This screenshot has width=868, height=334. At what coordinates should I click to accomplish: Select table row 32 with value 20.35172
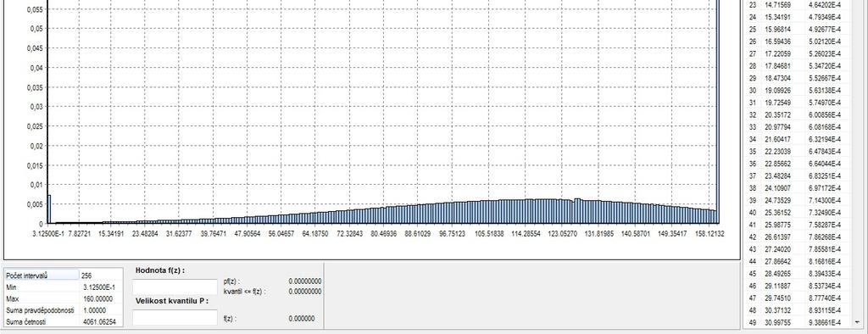797,114
